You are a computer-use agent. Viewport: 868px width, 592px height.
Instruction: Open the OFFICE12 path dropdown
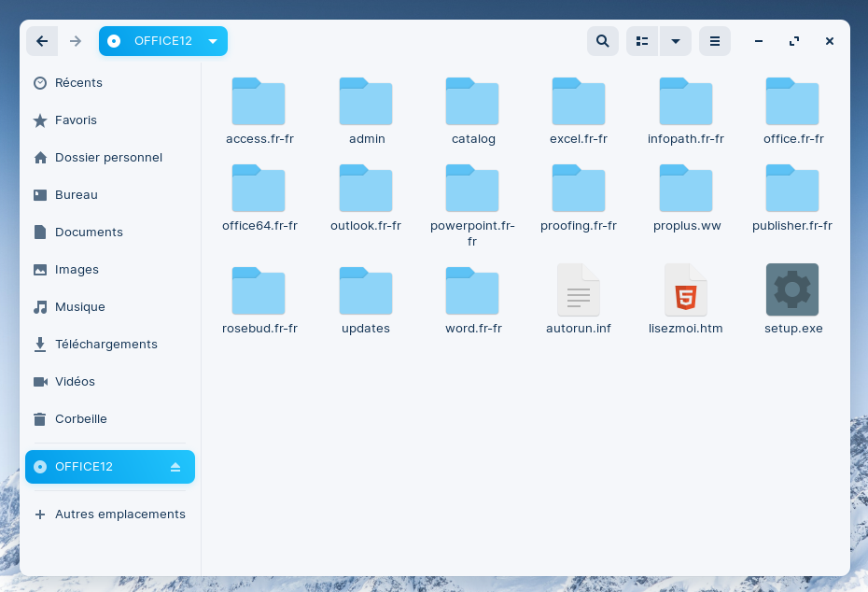tap(163, 41)
